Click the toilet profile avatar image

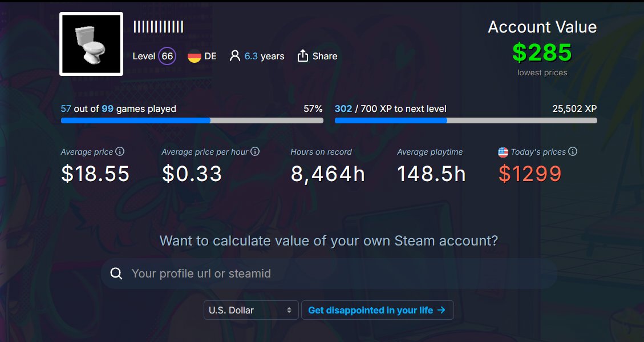(91, 44)
